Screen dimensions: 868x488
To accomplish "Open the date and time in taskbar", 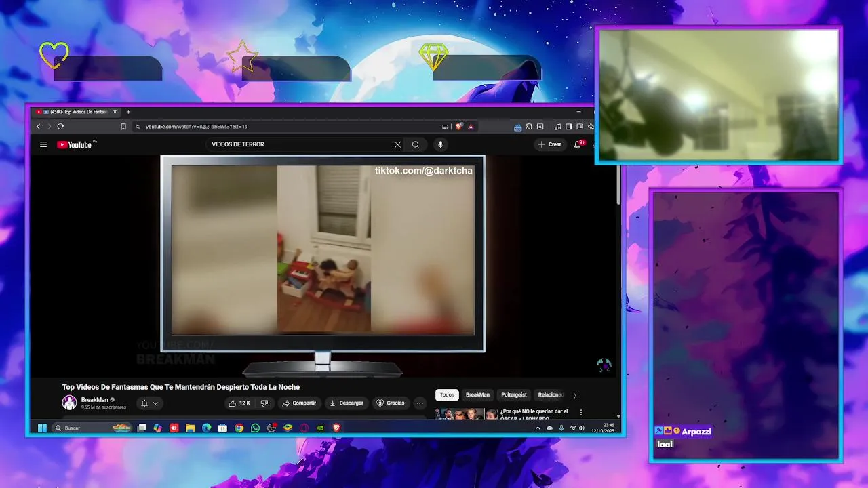I will (603, 428).
